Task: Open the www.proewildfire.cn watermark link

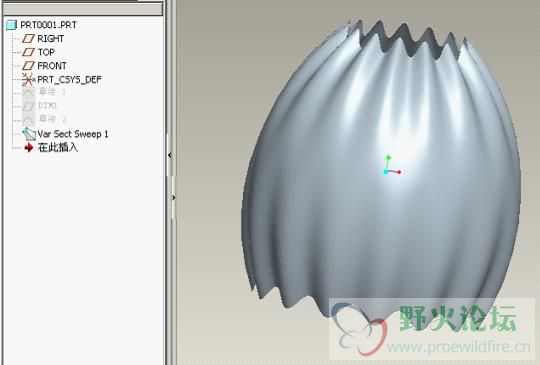Action: pos(458,347)
